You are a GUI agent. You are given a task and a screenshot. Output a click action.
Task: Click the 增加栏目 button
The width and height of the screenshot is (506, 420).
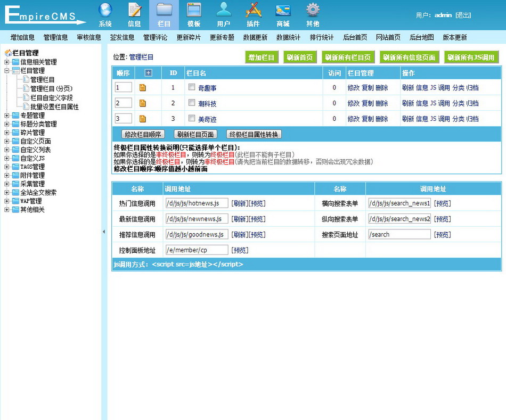pyautogui.click(x=262, y=57)
